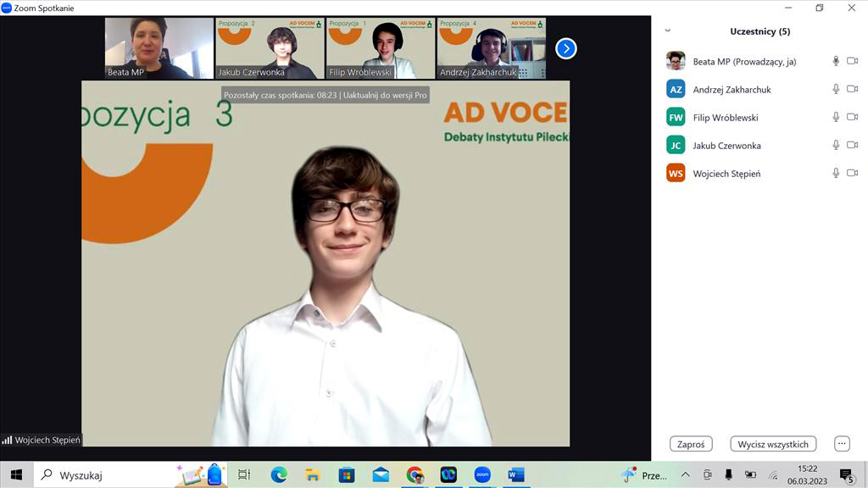Click JC avatar for Jakub Czerwonka

pos(676,145)
